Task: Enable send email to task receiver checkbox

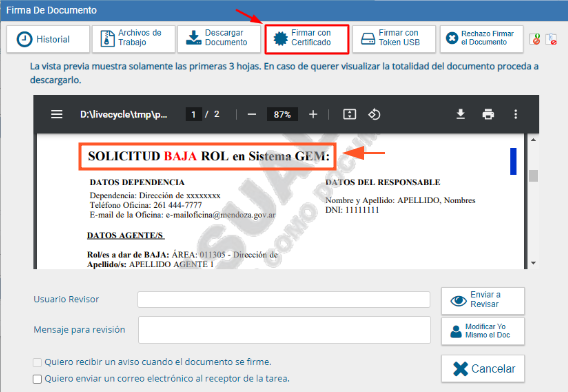Action: pyautogui.click(x=37, y=379)
